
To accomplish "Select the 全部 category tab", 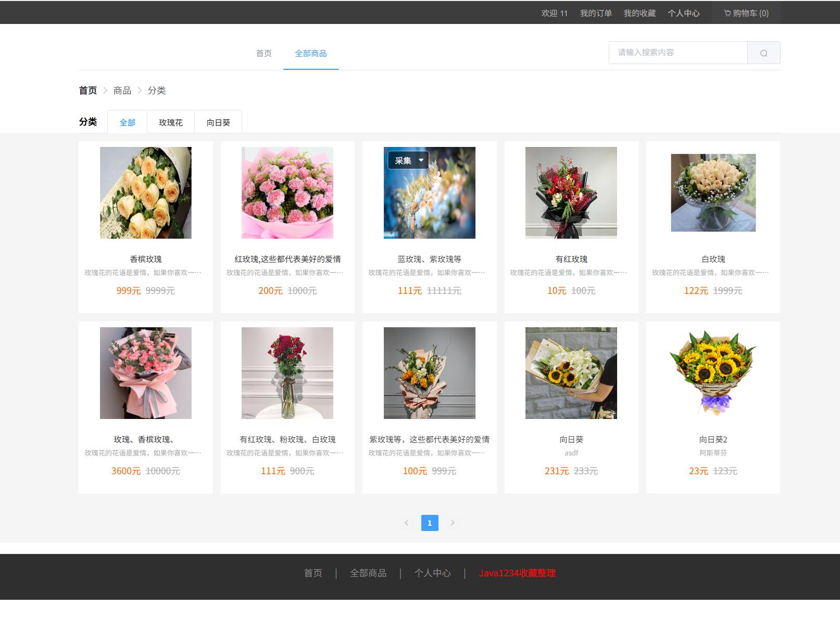I will pyautogui.click(x=128, y=122).
